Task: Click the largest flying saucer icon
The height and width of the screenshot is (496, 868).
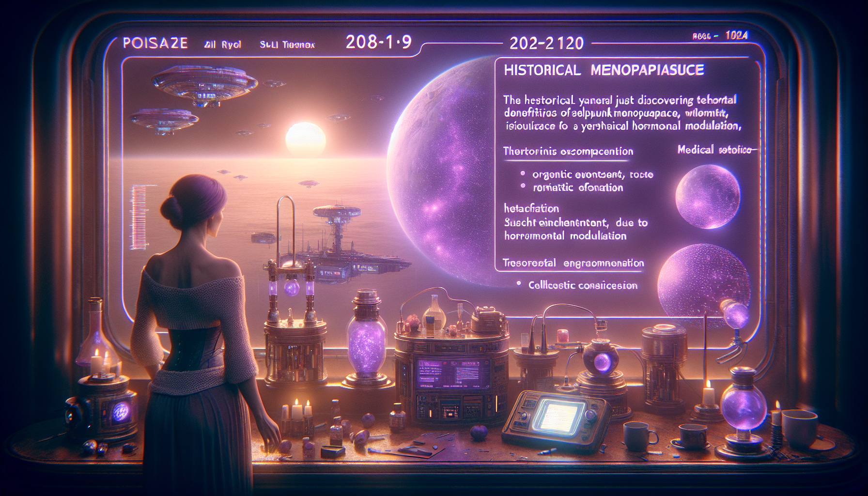Action: (x=204, y=85)
